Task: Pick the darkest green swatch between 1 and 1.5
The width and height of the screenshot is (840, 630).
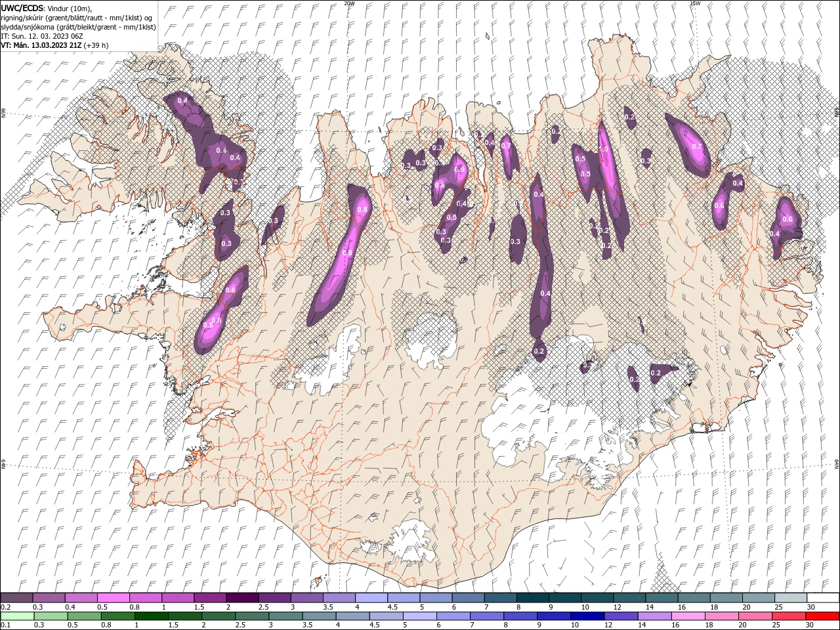Action: (x=151, y=616)
